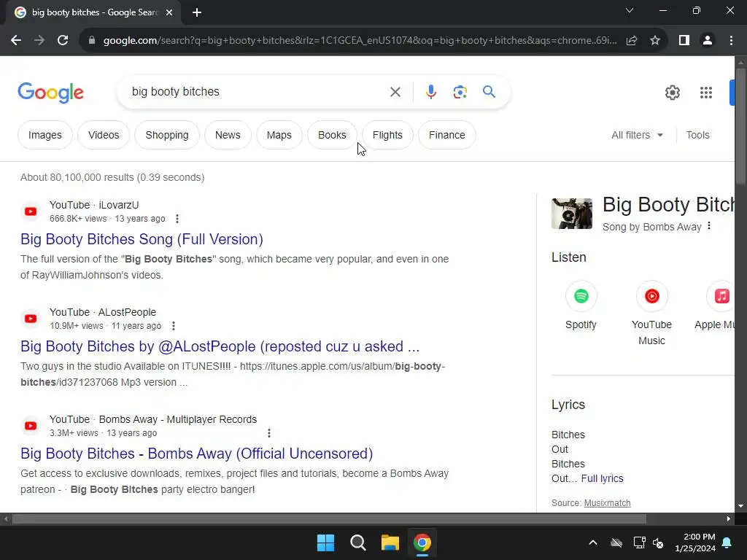Click the browser address bar URL
Screen dimensions: 747x560
click(360, 41)
